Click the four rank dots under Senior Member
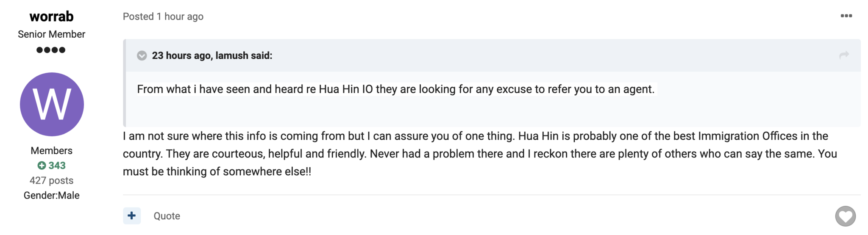The image size is (868, 235). [x=51, y=50]
